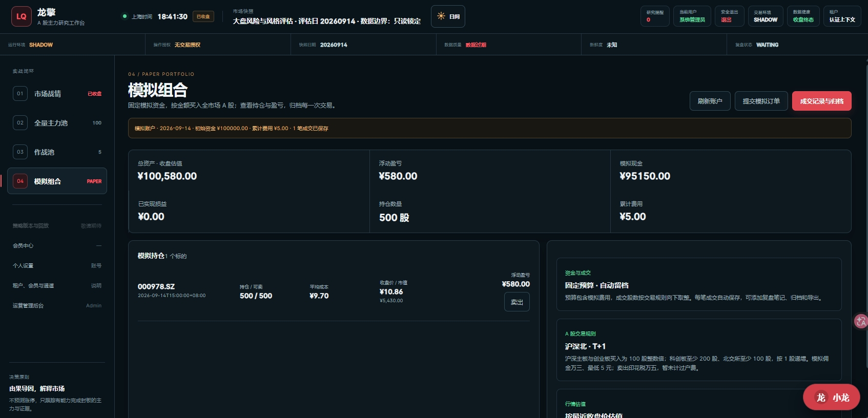Open 策略版本与回放 sidebar item
This screenshot has height=418, width=868.
pyautogui.click(x=57, y=226)
